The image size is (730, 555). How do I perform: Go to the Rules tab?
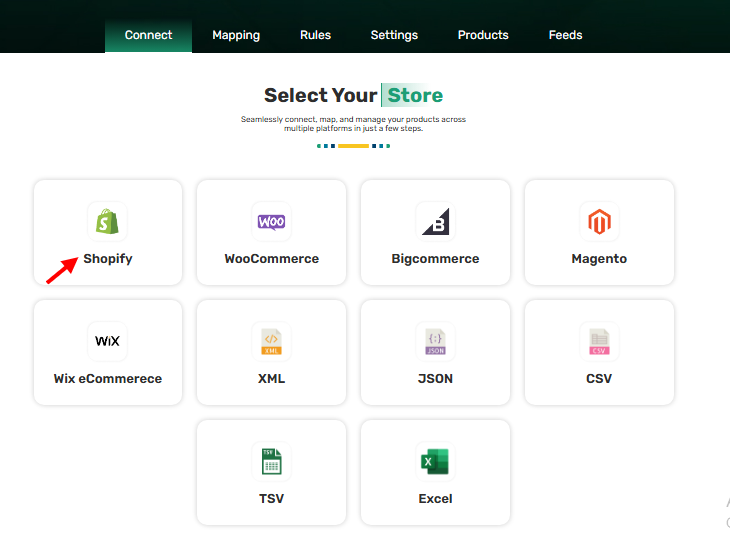(315, 35)
